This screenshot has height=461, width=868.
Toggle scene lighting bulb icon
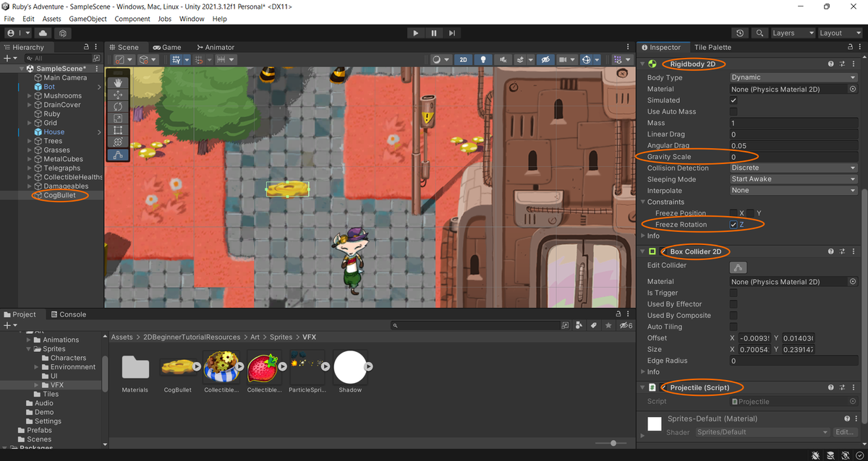(x=483, y=60)
